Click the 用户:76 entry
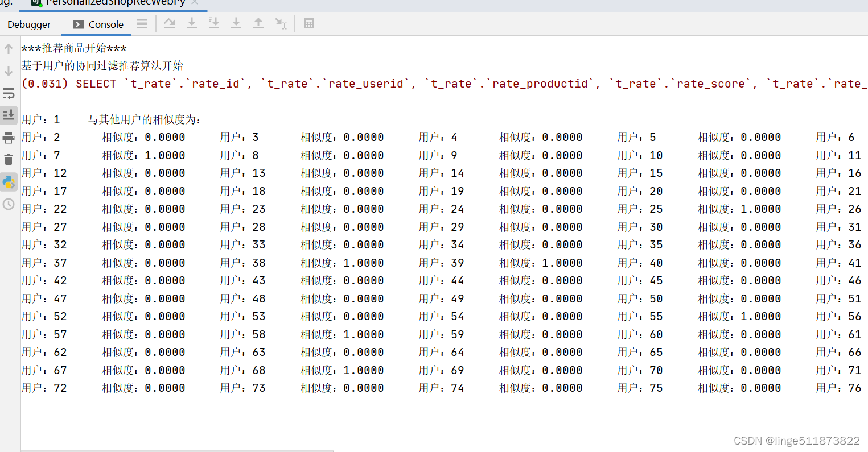 click(x=839, y=388)
